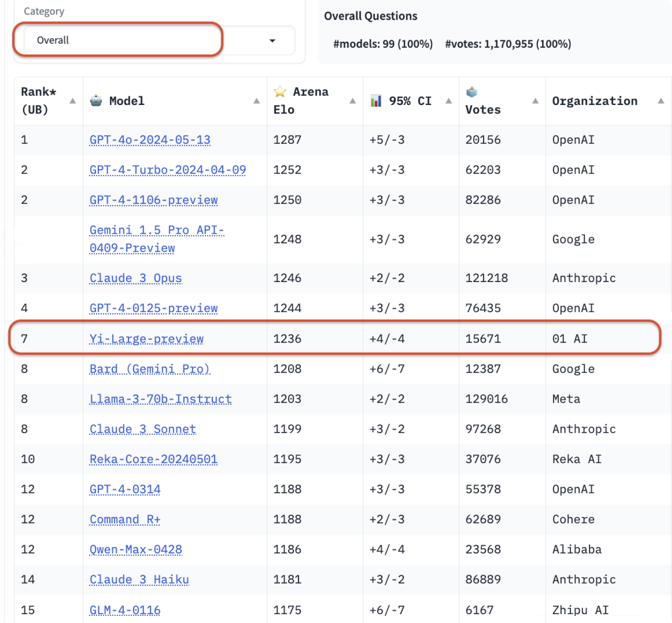The width and height of the screenshot is (672, 623).
Task: Select the votes count 129016
Action: [487, 399]
